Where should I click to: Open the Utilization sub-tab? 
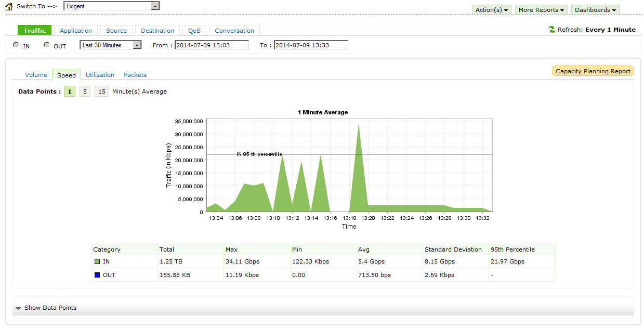100,75
